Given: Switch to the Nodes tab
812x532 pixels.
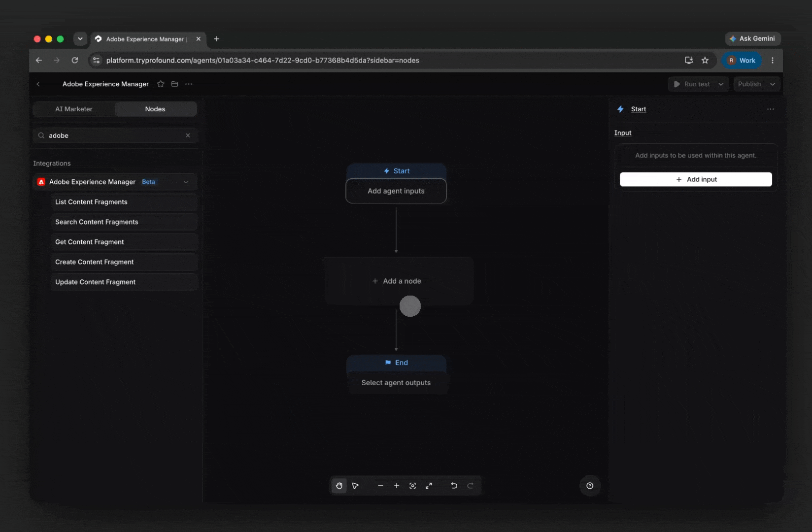Looking at the screenshot, I should tap(155, 109).
